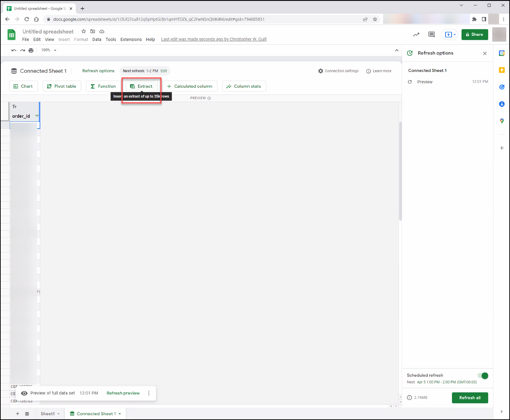
Task: Open the zoom 100% dropdown
Action: 49,50
